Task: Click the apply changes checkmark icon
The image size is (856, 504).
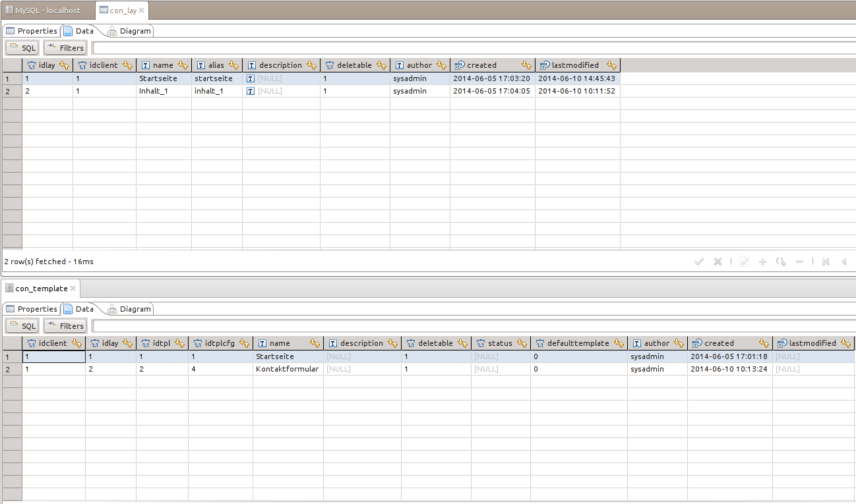Action: coord(699,262)
